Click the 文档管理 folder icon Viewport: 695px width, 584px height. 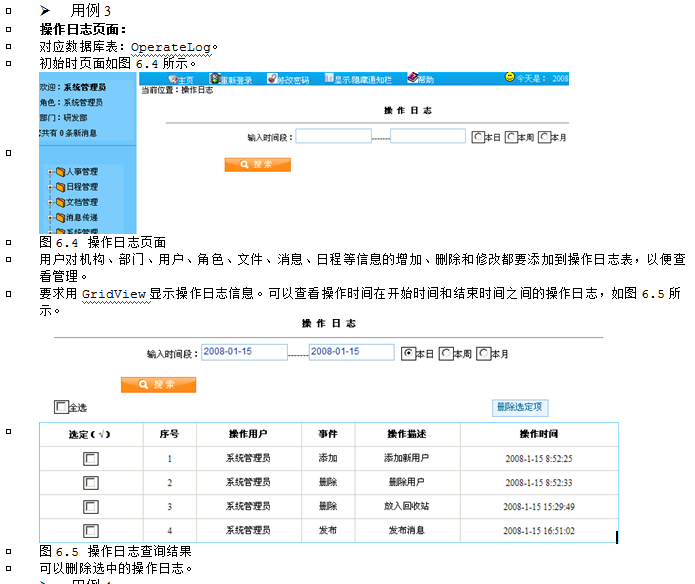point(60,202)
